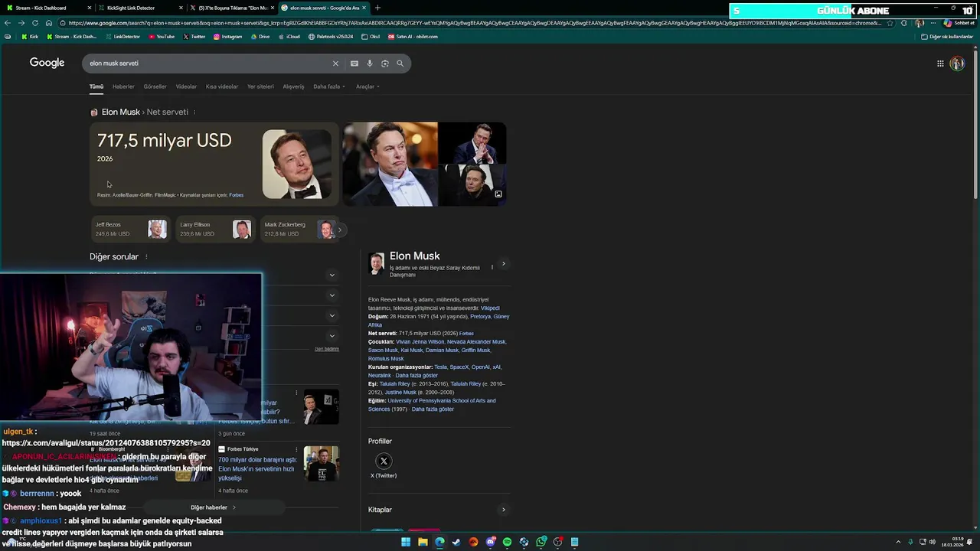980x551 pixels.
Task: Open Forbes Türkiye 700 milyar dolar article
Action: point(257,469)
